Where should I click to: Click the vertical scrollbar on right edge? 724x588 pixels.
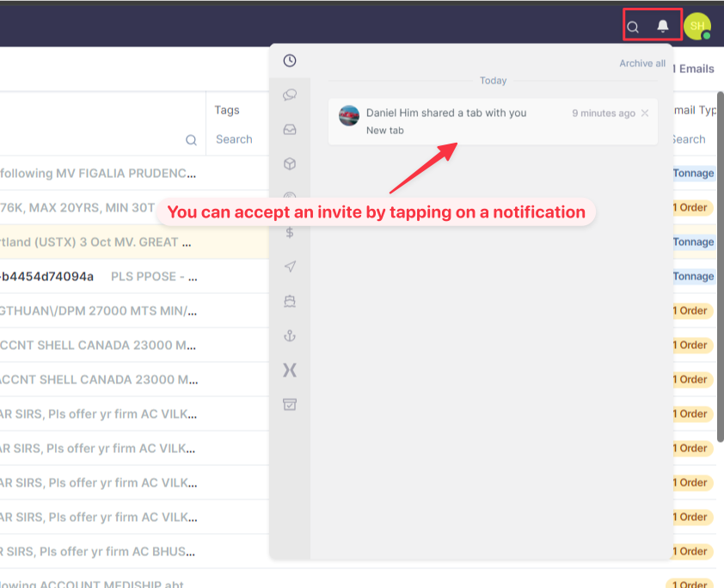pos(720,258)
